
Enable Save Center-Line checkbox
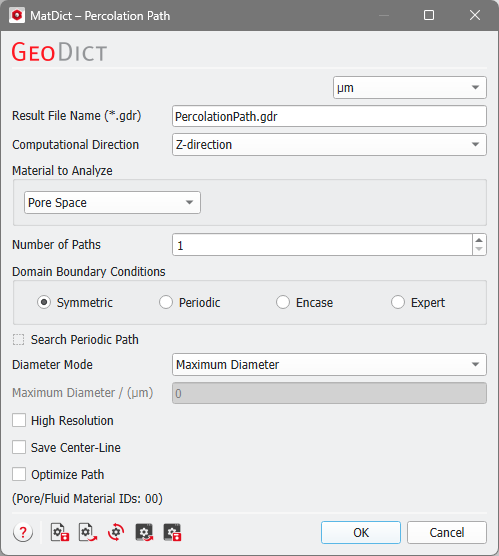tap(19, 447)
